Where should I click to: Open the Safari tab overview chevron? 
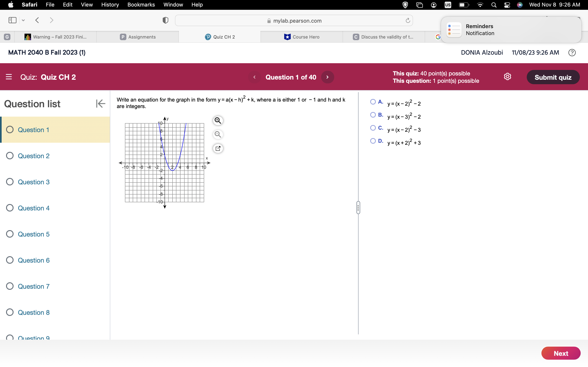(x=23, y=20)
